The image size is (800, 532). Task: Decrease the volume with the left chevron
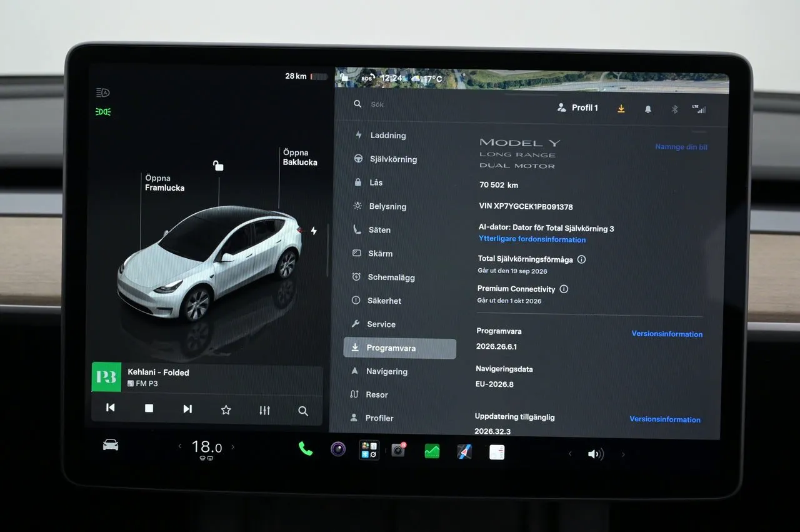click(x=570, y=454)
